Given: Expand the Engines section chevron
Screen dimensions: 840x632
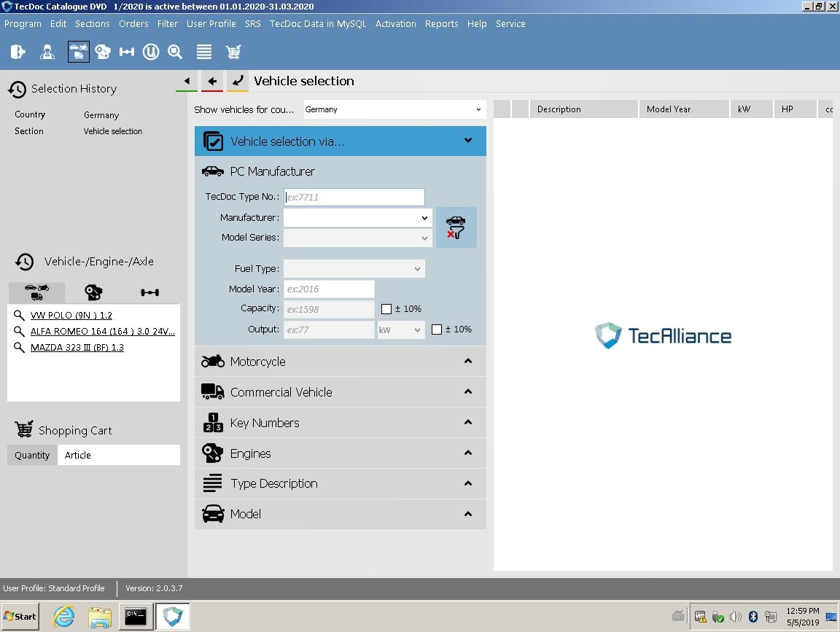Looking at the screenshot, I should click(468, 453).
